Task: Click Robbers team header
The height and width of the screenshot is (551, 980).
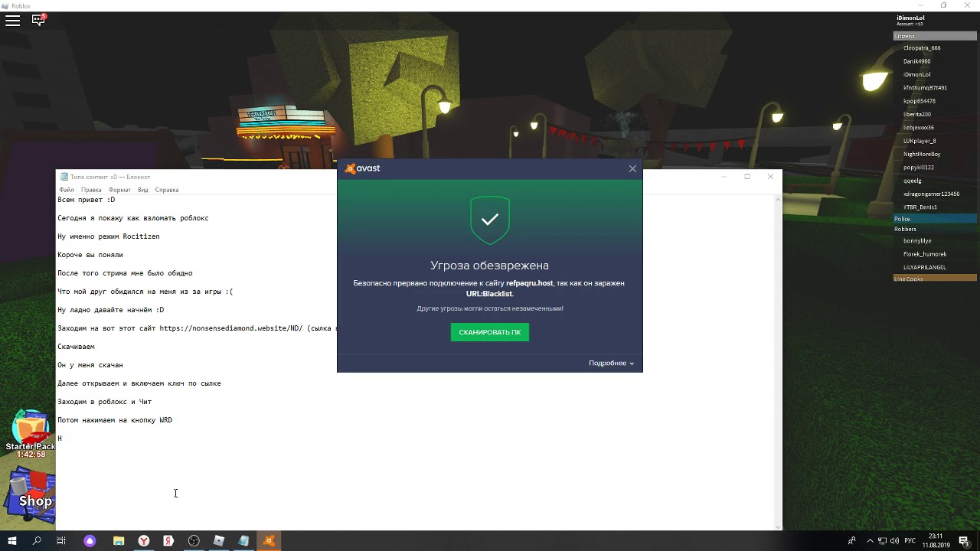Action: click(x=935, y=229)
